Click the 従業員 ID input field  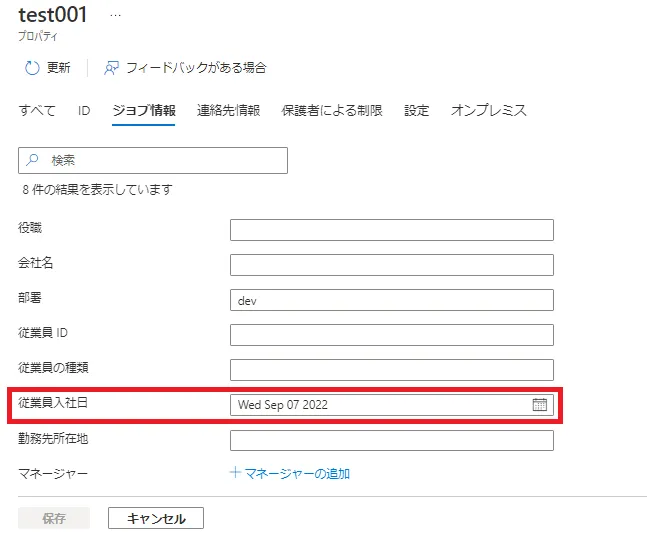coord(391,335)
